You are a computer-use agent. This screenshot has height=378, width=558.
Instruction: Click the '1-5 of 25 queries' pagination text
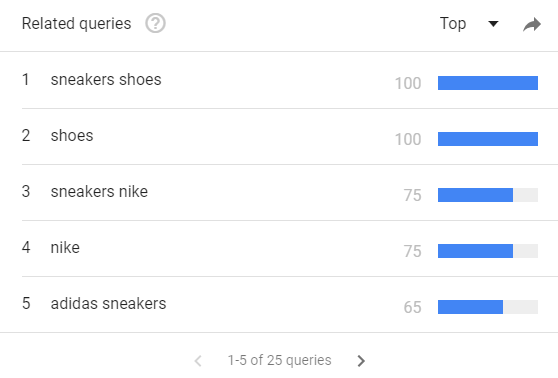tap(279, 360)
